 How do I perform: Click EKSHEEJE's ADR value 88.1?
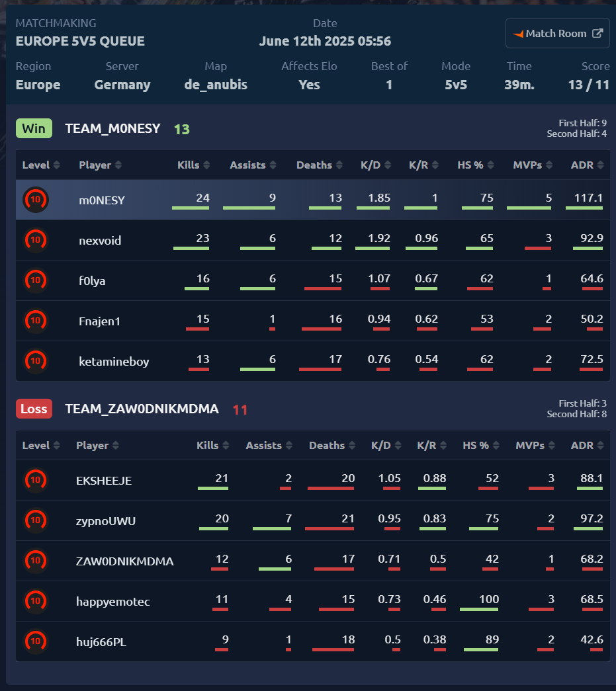592,478
